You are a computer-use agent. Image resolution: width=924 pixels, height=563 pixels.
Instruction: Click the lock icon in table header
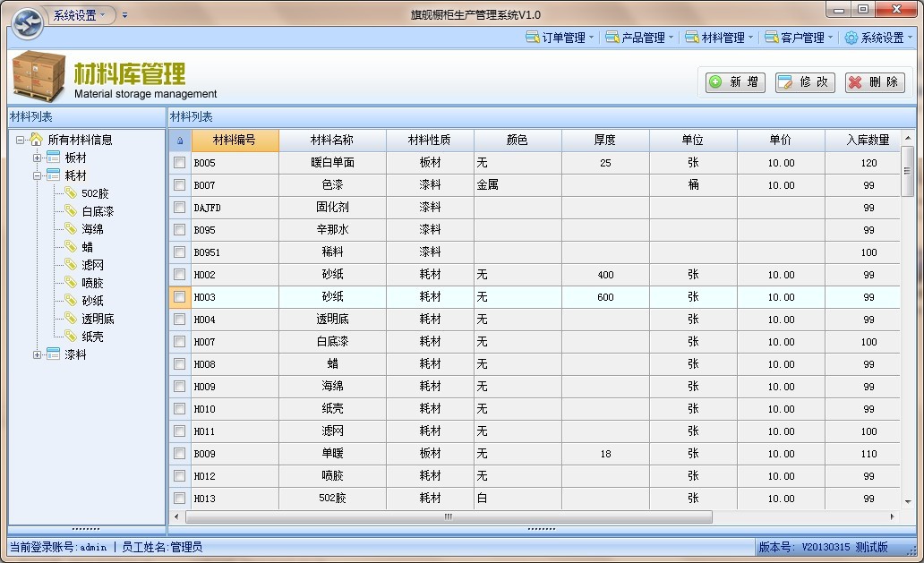click(x=180, y=141)
